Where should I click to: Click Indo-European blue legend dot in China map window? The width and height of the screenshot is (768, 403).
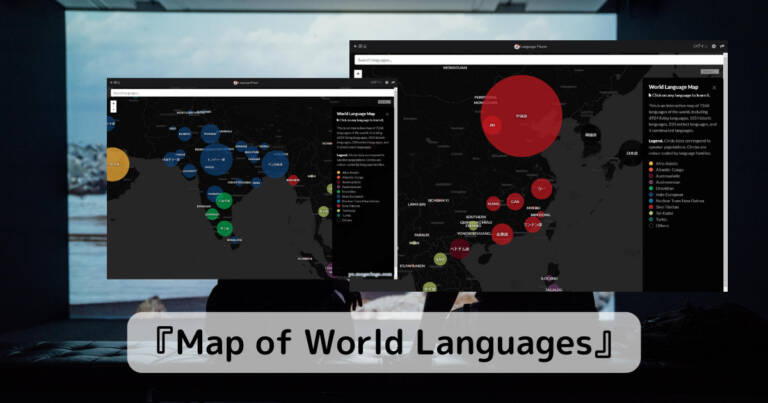coord(651,195)
